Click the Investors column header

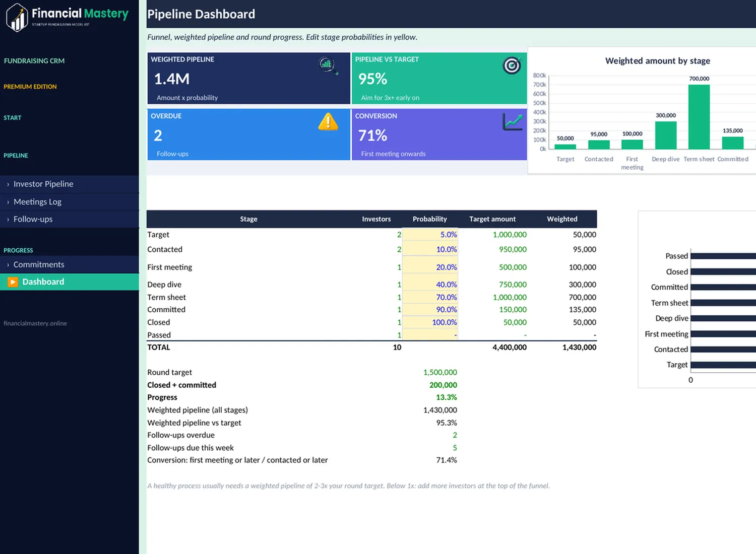pos(376,219)
